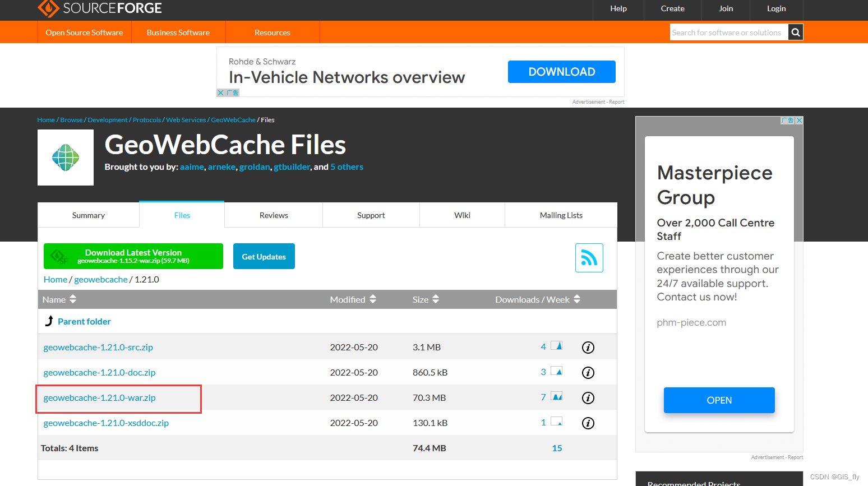Image resolution: width=868 pixels, height=486 pixels.
Task: Click the info icon beside geowebcache-1.21.0-doc.zip
Action: [x=588, y=372]
